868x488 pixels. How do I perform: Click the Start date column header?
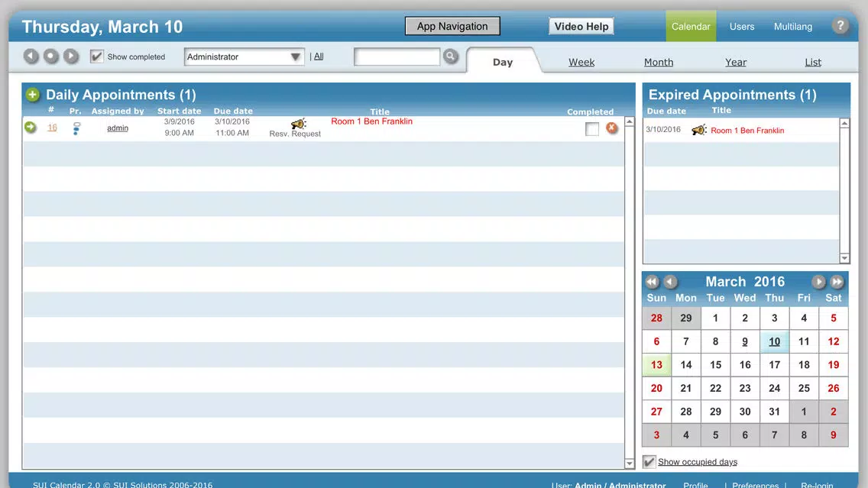click(x=179, y=111)
